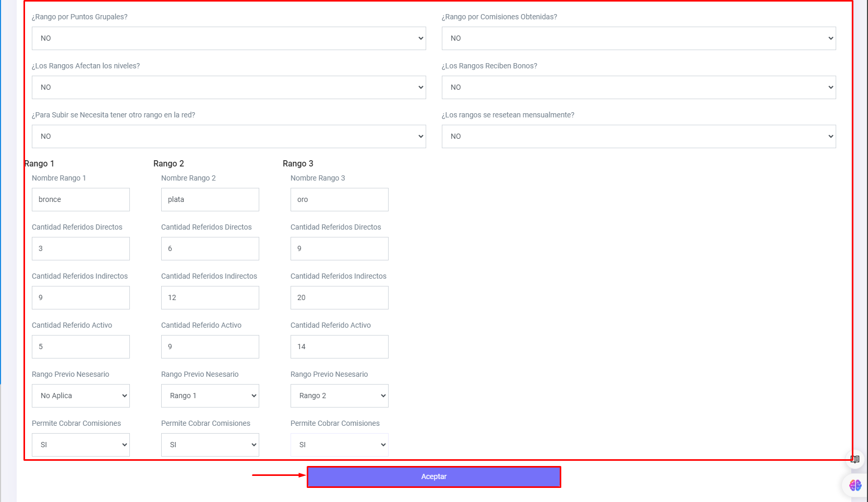
Task: Open the 'Para Subir se Necesita' rango dropdown
Action: [228, 137]
